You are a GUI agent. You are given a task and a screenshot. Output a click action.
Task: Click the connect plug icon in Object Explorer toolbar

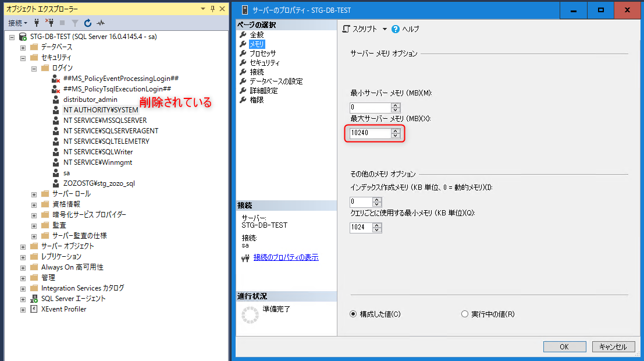pyautogui.click(x=37, y=23)
